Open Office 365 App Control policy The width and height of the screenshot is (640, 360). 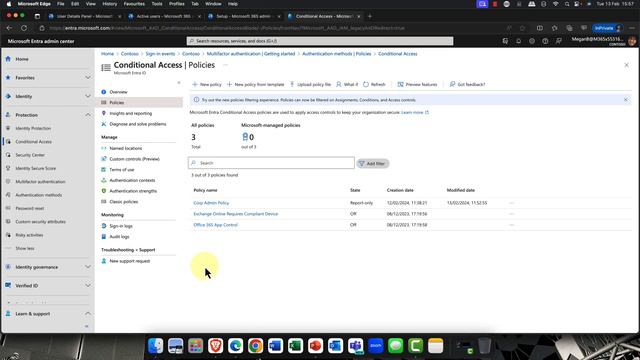pyautogui.click(x=216, y=225)
